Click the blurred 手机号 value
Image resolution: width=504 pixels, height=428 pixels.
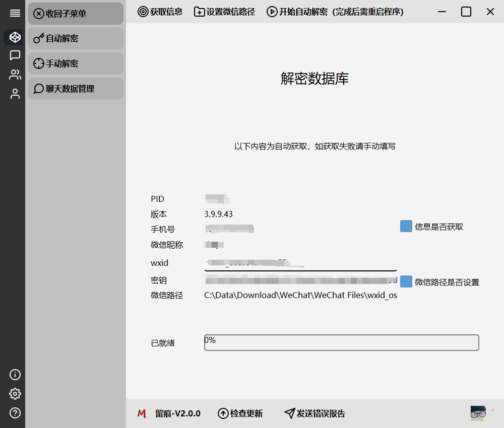click(x=229, y=229)
